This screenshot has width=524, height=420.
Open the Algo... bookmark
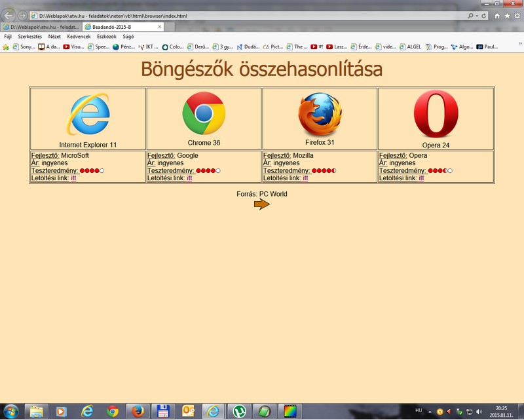tap(462, 47)
